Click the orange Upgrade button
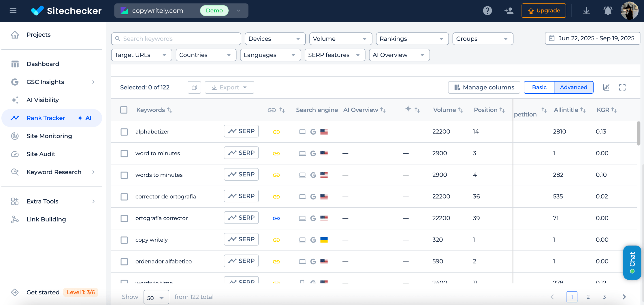Image resolution: width=644 pixels, height=305 pixels. click(544, 11)
